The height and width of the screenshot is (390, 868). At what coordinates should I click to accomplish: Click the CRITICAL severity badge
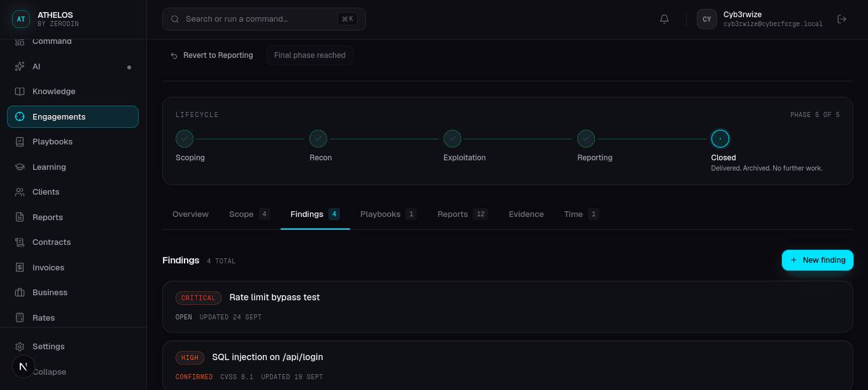(x=199, y=298)
